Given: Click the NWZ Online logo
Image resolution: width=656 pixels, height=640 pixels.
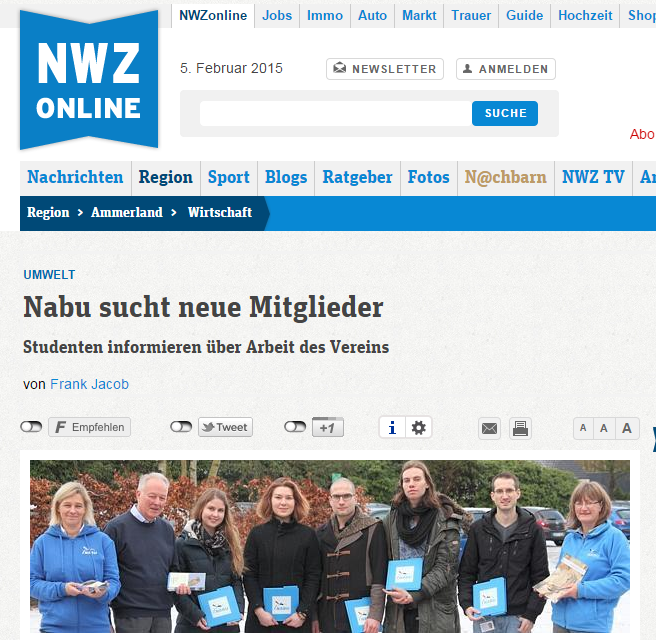Looking at the screenshot, I should [x=89, y=79].
